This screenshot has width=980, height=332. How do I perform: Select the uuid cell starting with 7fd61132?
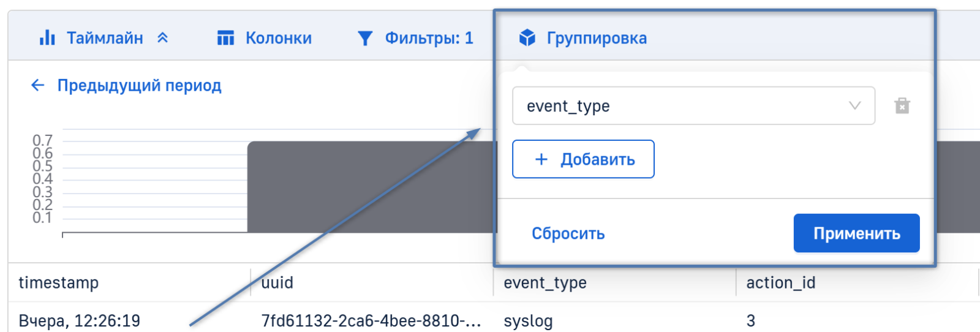[371, 320]
